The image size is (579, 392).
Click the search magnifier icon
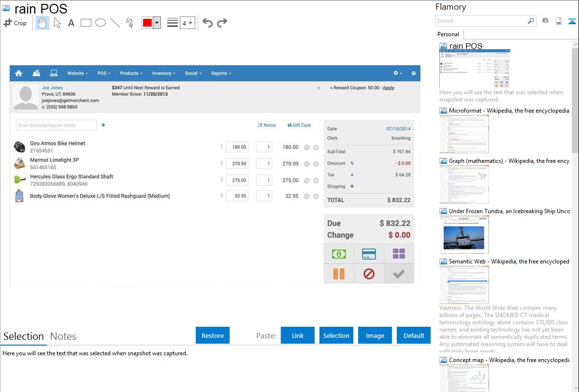click(531, 21)
